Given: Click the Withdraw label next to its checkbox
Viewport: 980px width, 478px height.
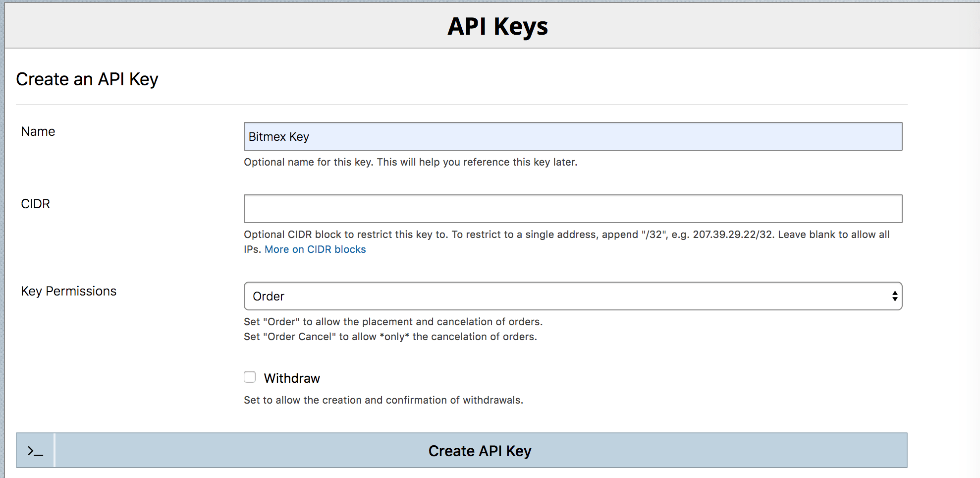Looking at the screenshot, I should (x=292, y=377).
